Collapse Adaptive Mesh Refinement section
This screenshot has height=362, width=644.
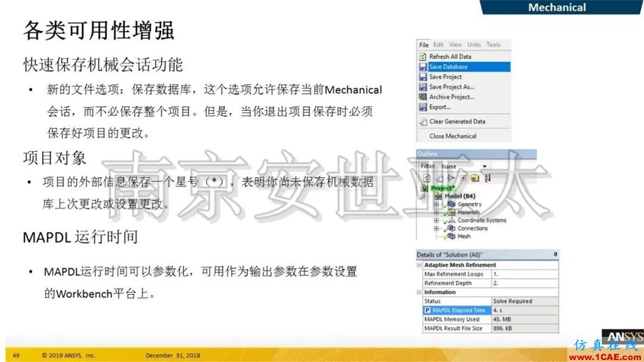pos(419,265)
